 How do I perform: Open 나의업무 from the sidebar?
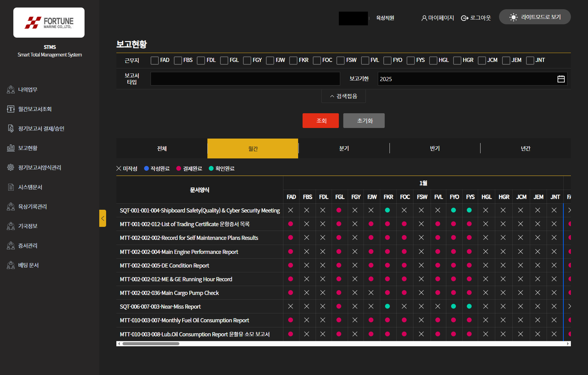click(27, 90)
